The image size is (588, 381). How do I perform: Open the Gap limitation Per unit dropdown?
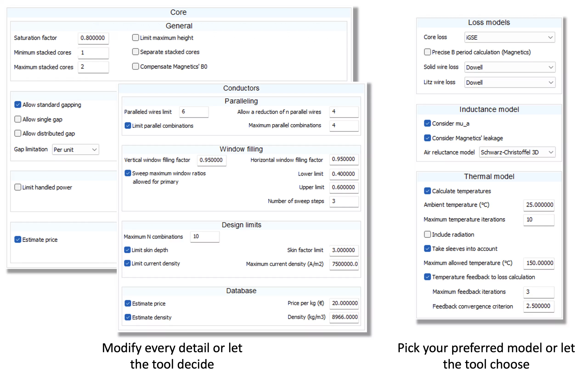pos(75,150)
